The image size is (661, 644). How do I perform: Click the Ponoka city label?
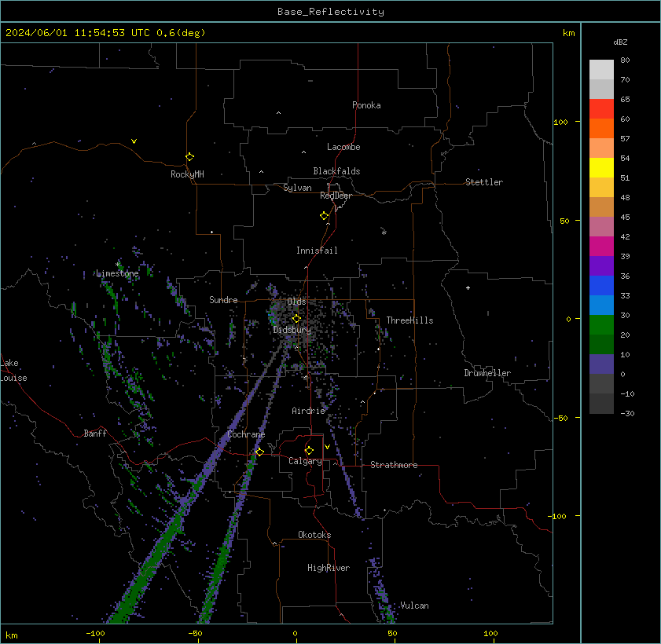pyautogui.click(x=366, y=105)
